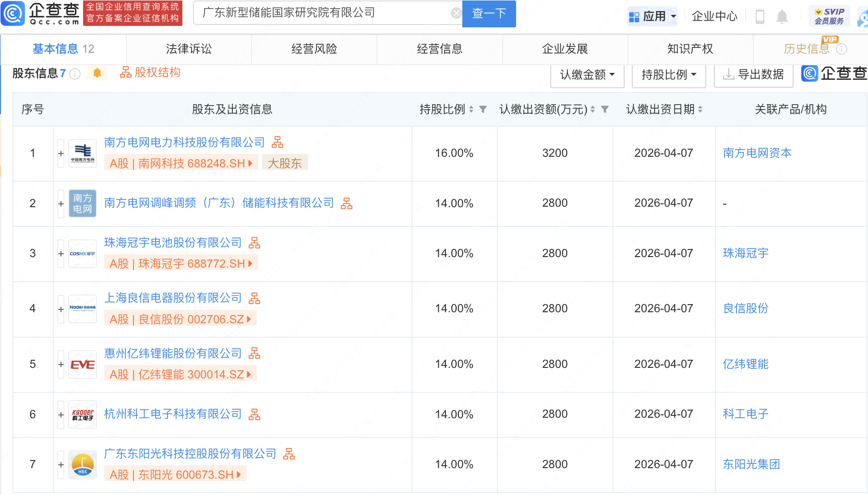Click the company name search input field

tap(322, 13)
